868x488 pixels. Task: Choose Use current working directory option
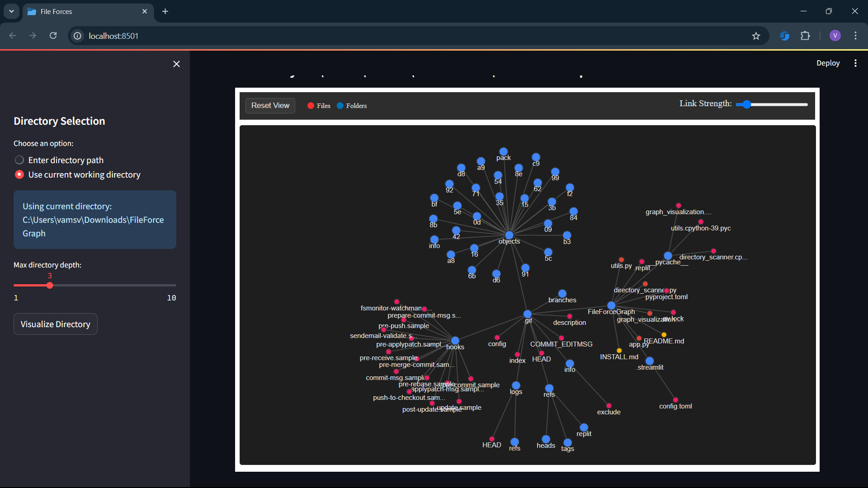point(78,174)
